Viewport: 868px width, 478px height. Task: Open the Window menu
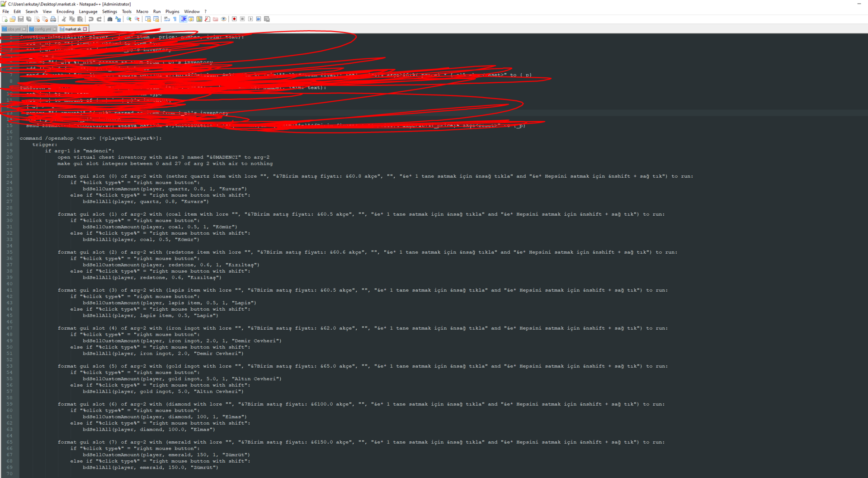click(x=192, y=11)
